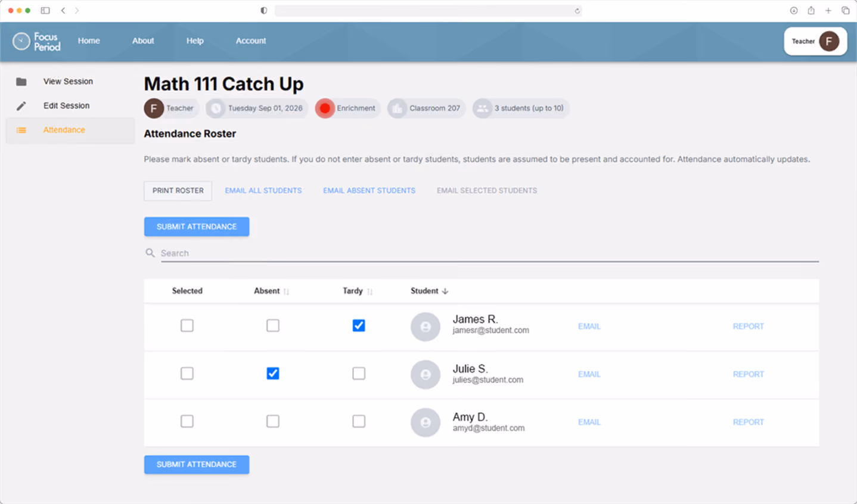Mark Amy D. as absent
857x504 pixels.
pos(273,421)
